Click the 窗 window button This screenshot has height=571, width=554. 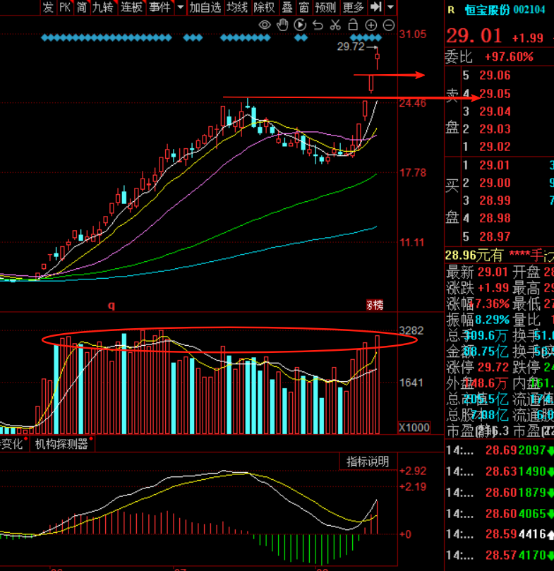point(303,7)
